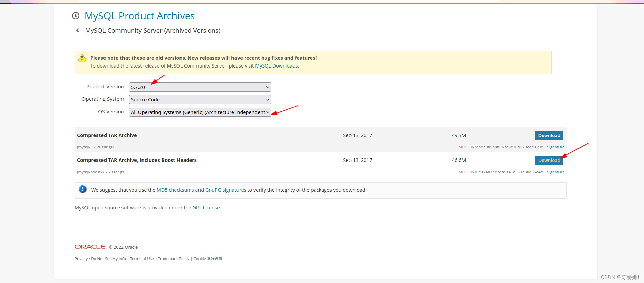Expand the OS Version dropdown

200,112
